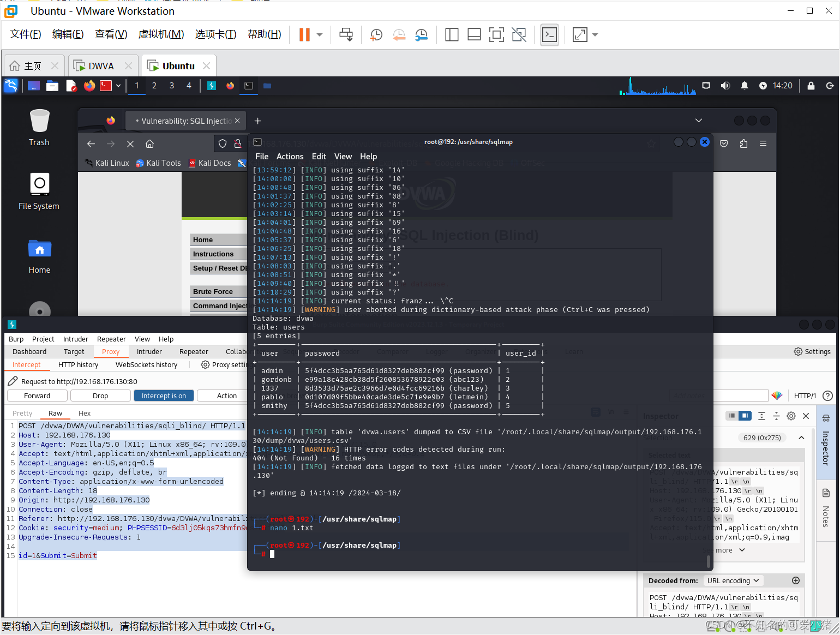Collapse the Selection section chevron in Inspector
This screenshot has height=635, width=840.
click(801, 438)
